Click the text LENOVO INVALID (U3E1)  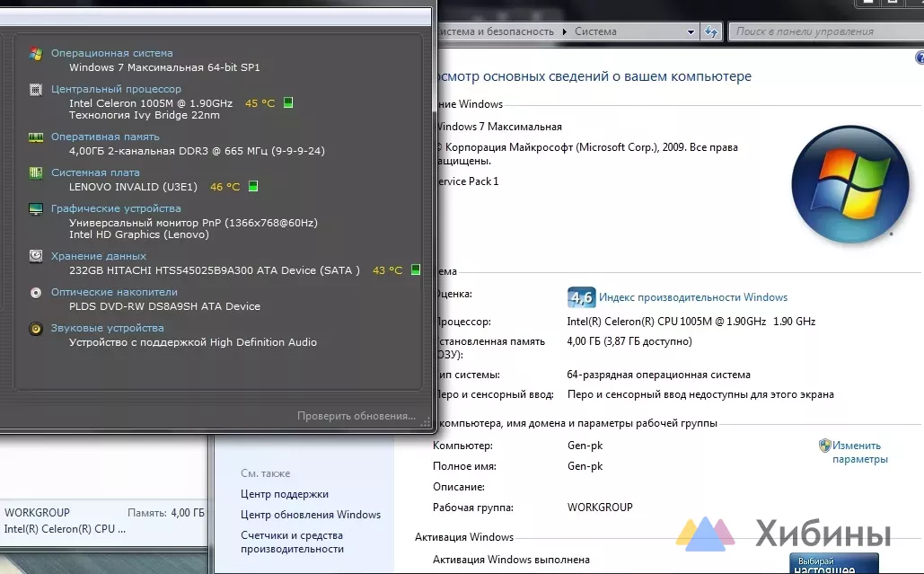133,187
